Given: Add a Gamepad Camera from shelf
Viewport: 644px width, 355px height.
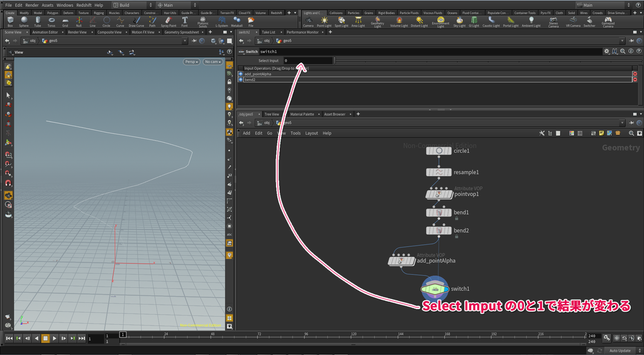Looking at the screenshot, I should coord(608,22).
